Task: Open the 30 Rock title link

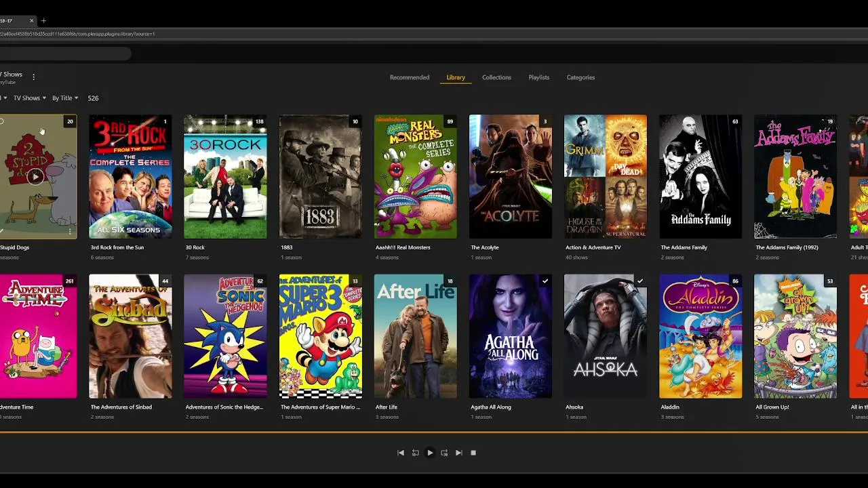Action: click(195, 247)
